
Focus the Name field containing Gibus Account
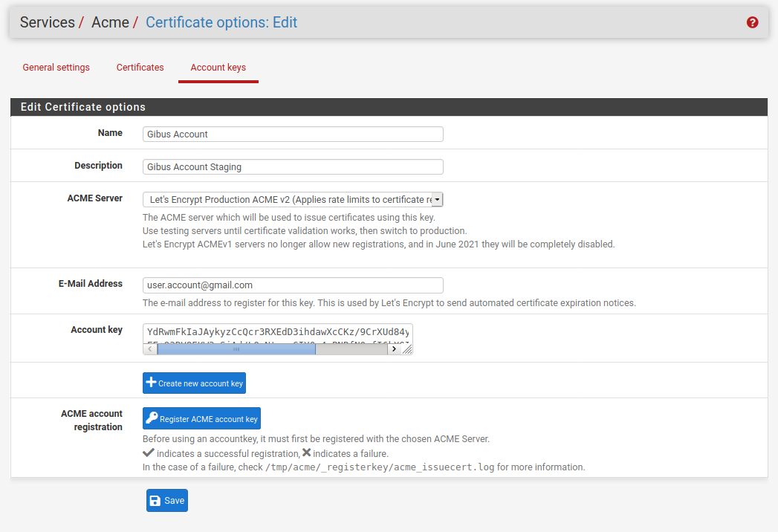pyautogui.click(x=293, y=134)
